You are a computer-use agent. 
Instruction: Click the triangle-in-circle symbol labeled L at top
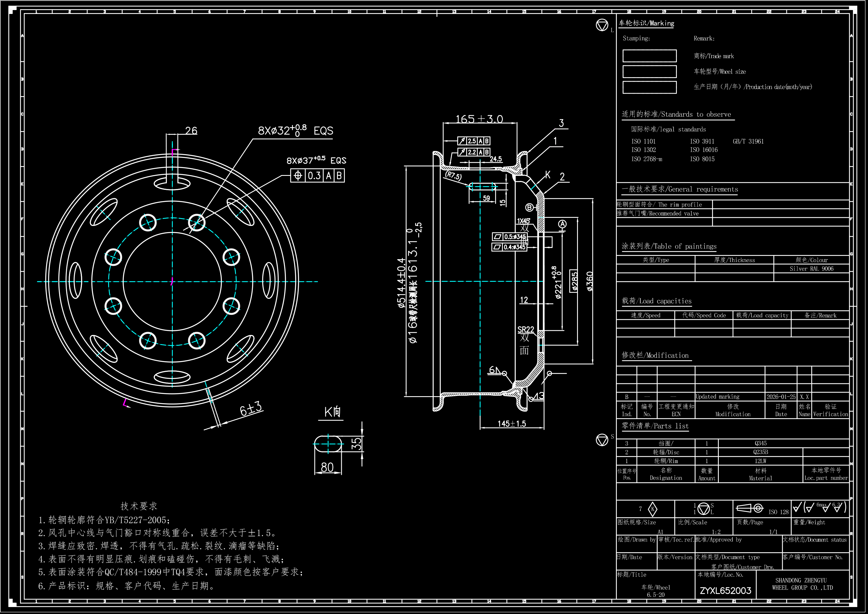602,25
